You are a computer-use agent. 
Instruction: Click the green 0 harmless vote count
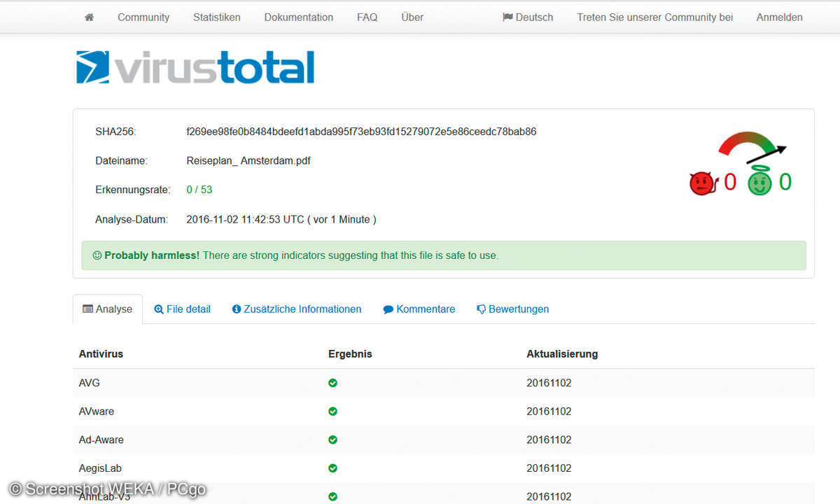tap(785, 182)
